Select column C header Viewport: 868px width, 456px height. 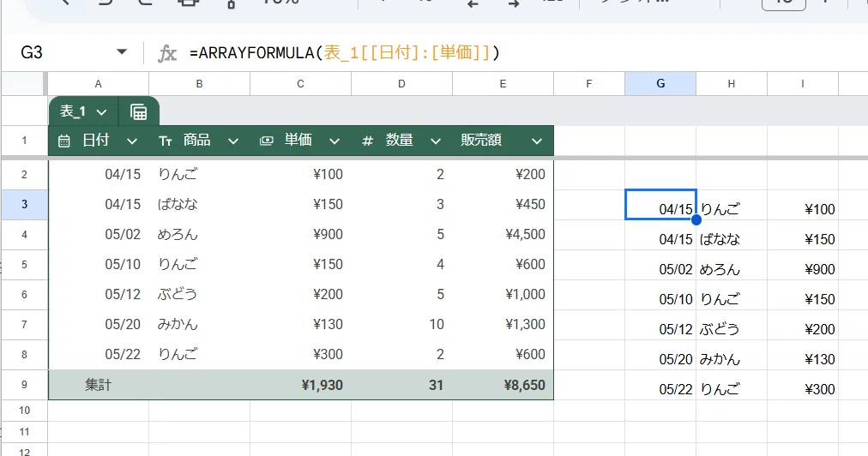[x=300, y=83]
